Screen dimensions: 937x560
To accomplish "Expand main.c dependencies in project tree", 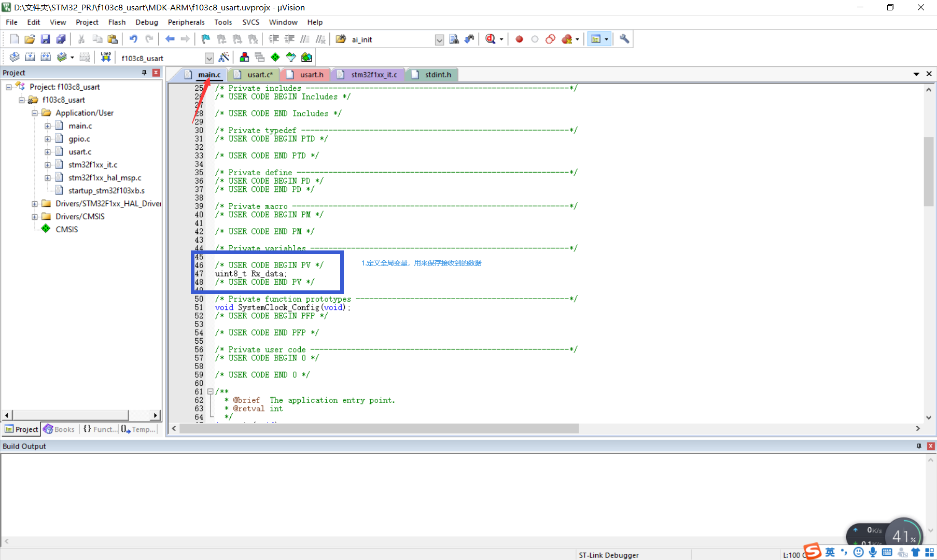I will pos(48,126).
